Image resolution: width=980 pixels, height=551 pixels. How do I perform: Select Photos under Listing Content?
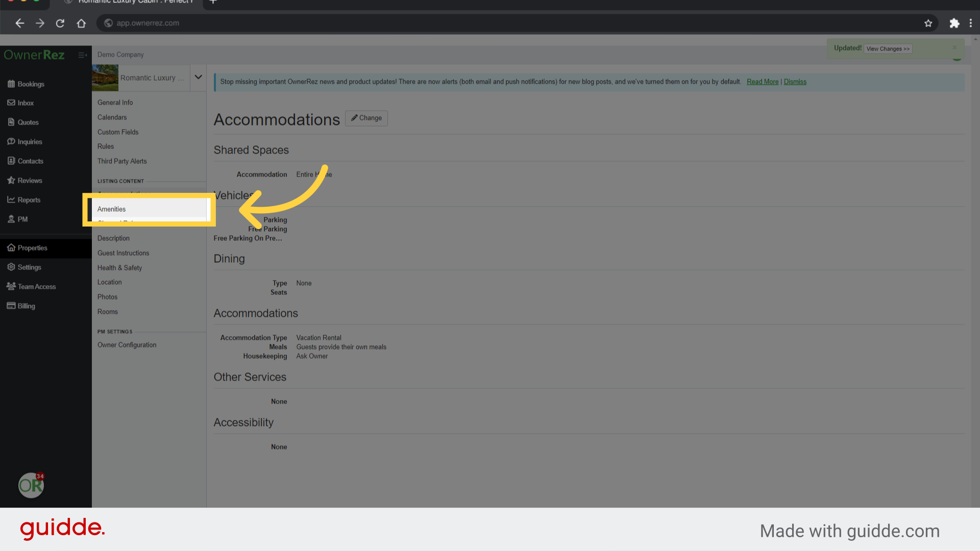point(107,296)
